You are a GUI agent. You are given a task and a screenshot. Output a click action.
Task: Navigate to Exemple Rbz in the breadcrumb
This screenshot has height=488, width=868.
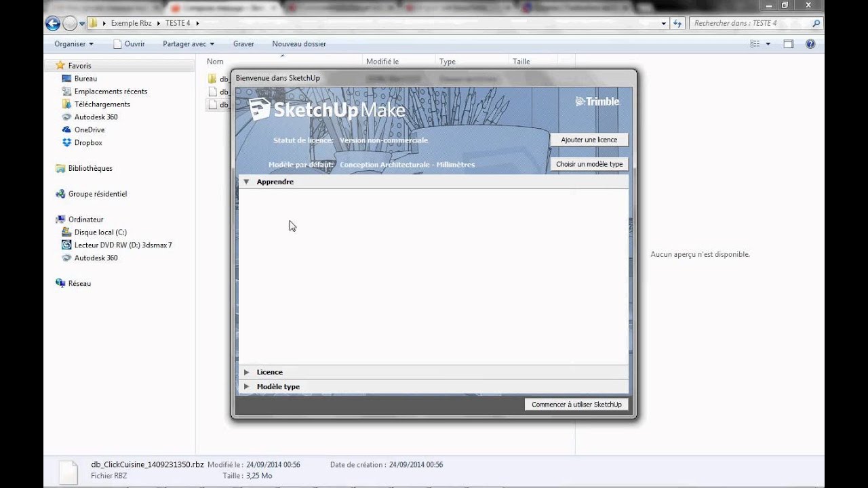pos(131,23)
